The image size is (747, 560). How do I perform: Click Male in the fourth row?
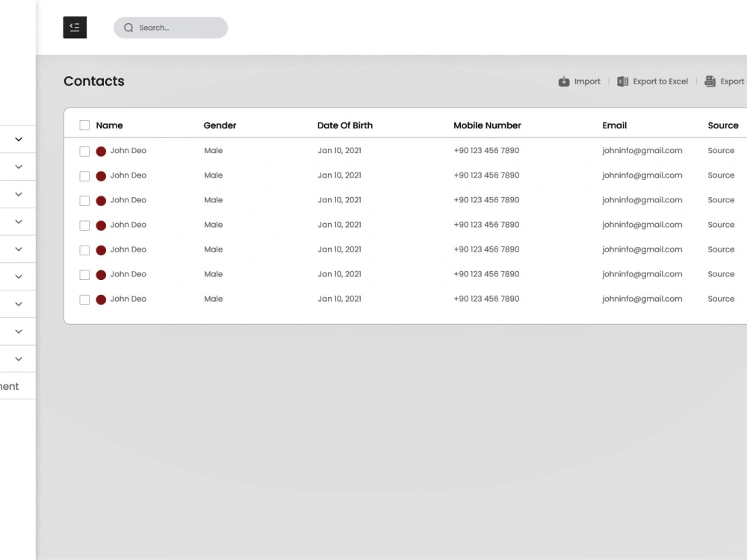coord(214,225)
